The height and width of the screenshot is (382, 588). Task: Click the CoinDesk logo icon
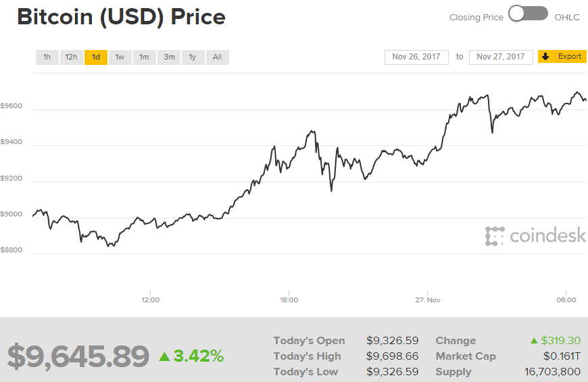(x=495, y=236)
